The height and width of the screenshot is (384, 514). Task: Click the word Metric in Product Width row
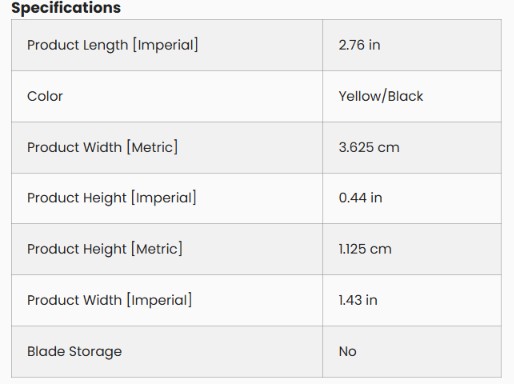click(152, 147)
